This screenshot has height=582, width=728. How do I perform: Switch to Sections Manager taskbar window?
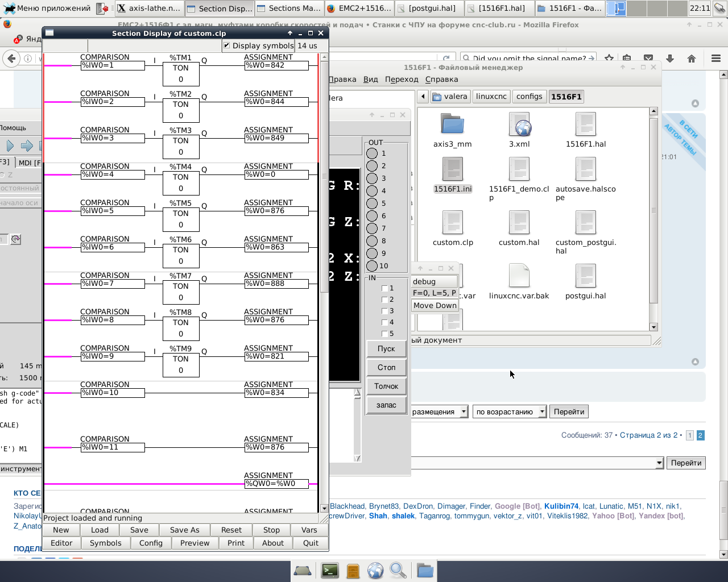289,8
